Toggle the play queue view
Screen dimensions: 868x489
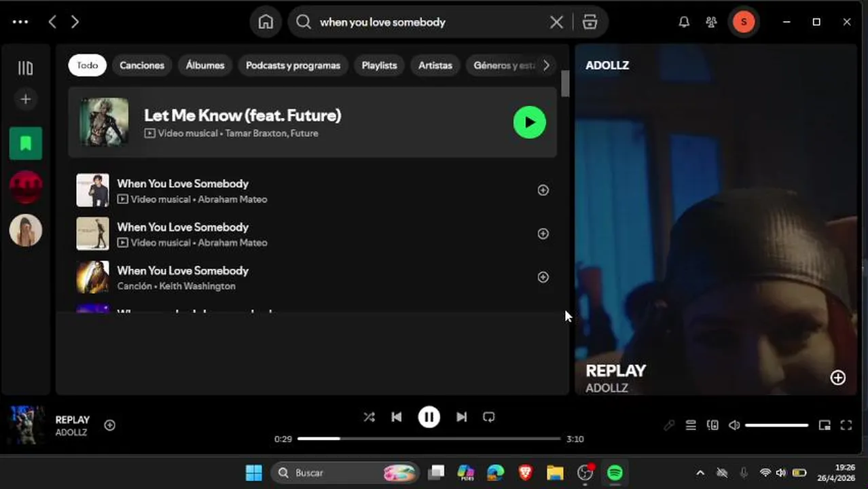[691, 425]
